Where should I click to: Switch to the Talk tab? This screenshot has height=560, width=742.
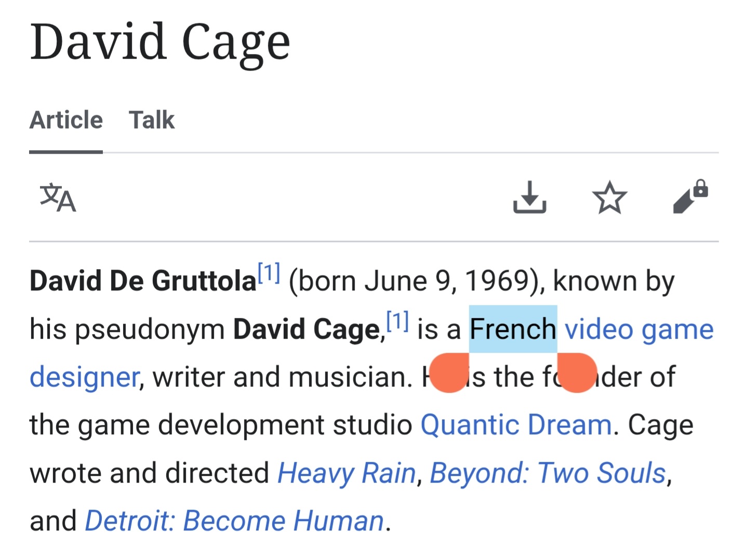tap(152, 120)
